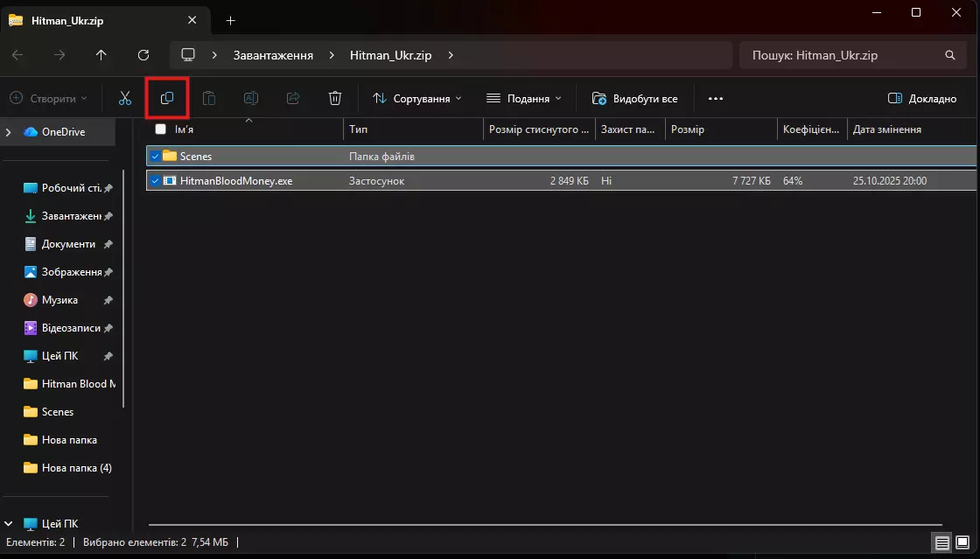Switch to the details list view icon
Image resolution: width=980 pixels, height=559 pixels.
coord(941,542)
